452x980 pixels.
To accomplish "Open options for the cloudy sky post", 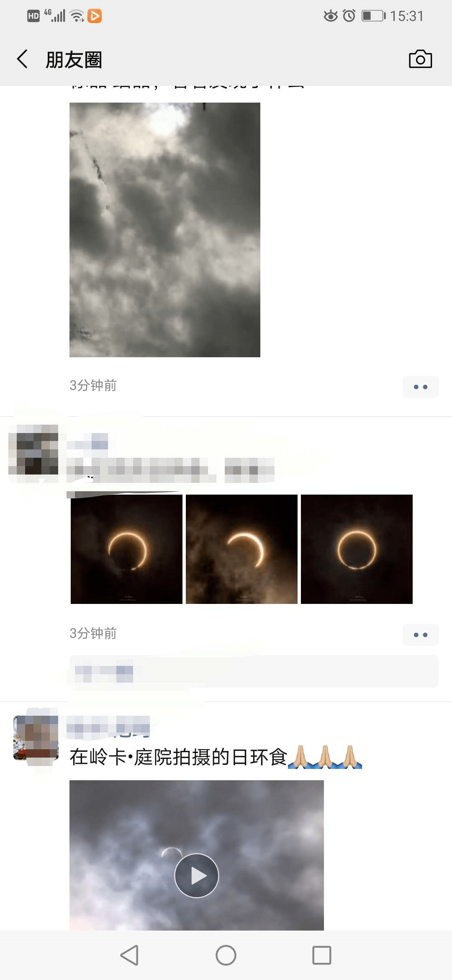I will [x=420, y=387].
